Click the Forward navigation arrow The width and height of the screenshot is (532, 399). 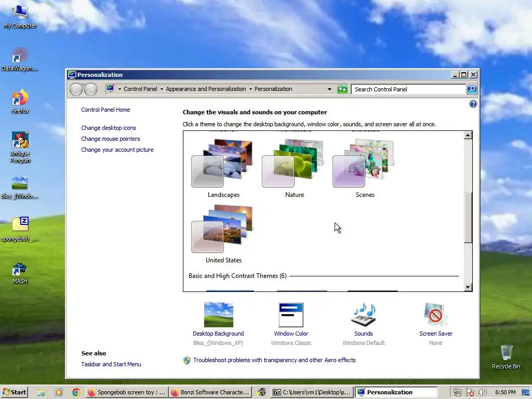point(90,89)
